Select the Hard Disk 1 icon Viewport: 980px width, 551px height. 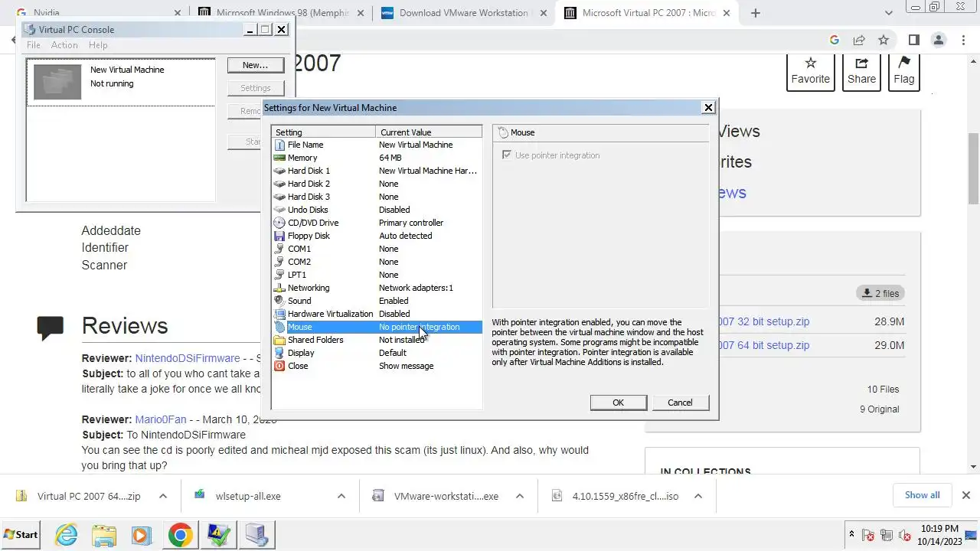pos(279,171)
